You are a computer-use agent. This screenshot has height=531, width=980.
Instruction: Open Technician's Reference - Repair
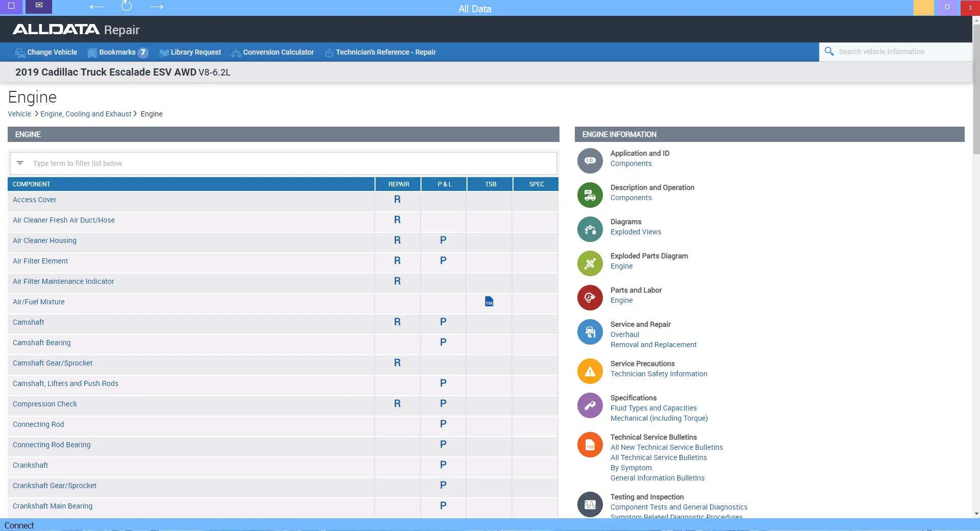380,52
